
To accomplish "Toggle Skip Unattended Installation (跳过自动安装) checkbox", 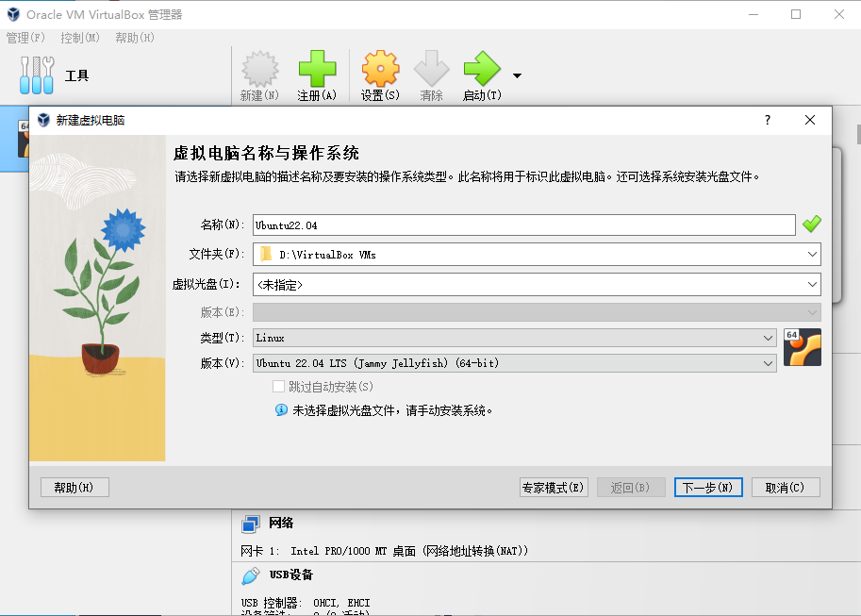I will pos(278,387).
